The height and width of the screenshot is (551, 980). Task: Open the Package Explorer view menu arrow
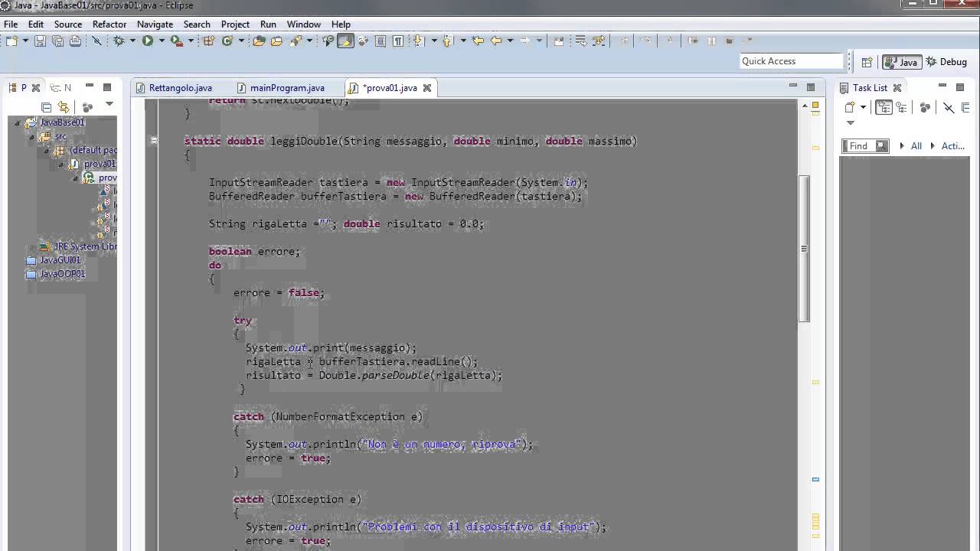coord(109,104)
